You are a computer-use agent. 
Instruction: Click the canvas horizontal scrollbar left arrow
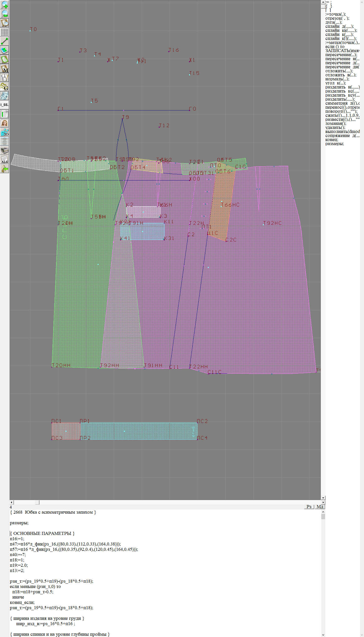(11, 502)
